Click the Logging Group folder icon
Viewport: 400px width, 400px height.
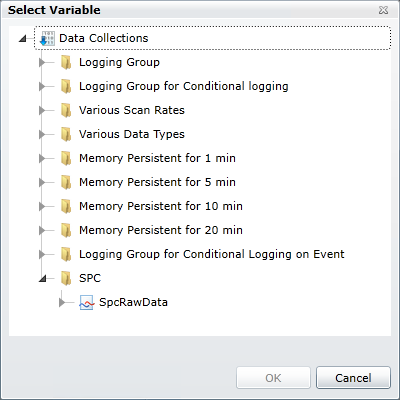(x=66, y=62)
